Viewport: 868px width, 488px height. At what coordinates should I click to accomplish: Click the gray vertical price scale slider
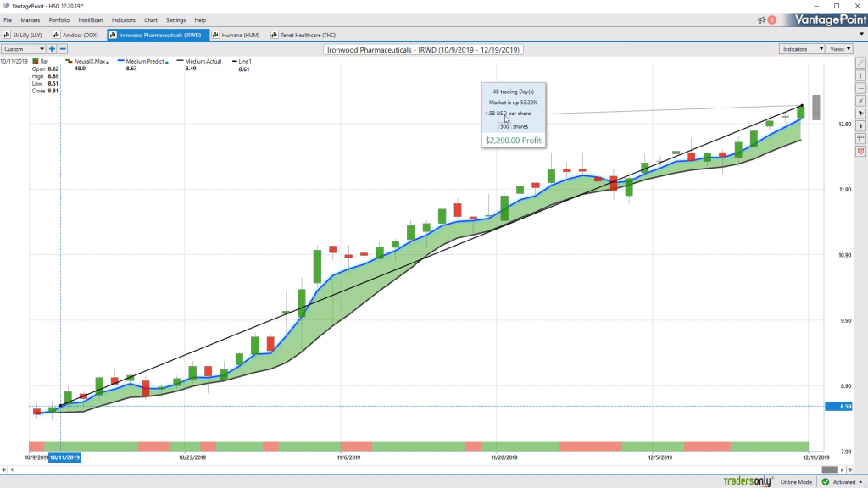click(x=816, y=108)
